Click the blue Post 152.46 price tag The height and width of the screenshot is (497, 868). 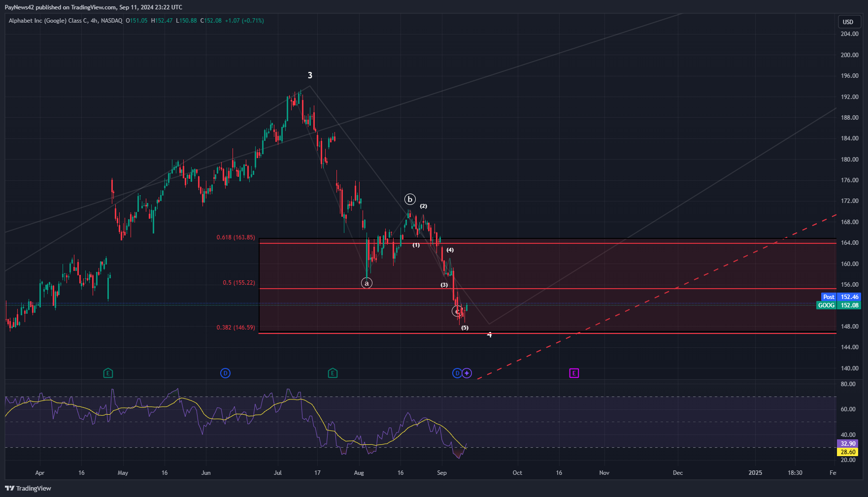coord(841,297)
